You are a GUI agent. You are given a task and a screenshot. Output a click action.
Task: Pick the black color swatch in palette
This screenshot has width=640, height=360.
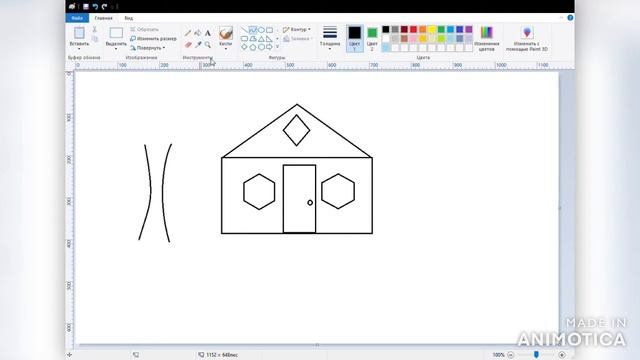click(x=386, y=29)
